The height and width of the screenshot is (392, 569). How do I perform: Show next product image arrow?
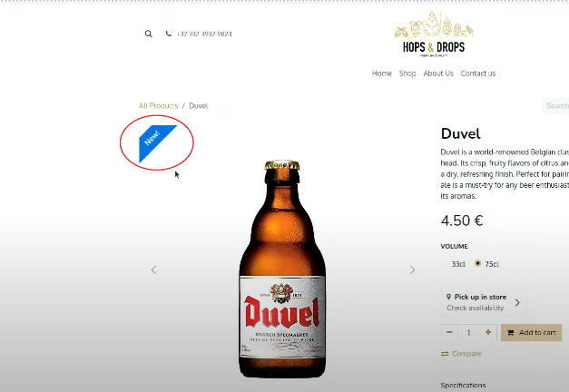click(x=412, y=269)
